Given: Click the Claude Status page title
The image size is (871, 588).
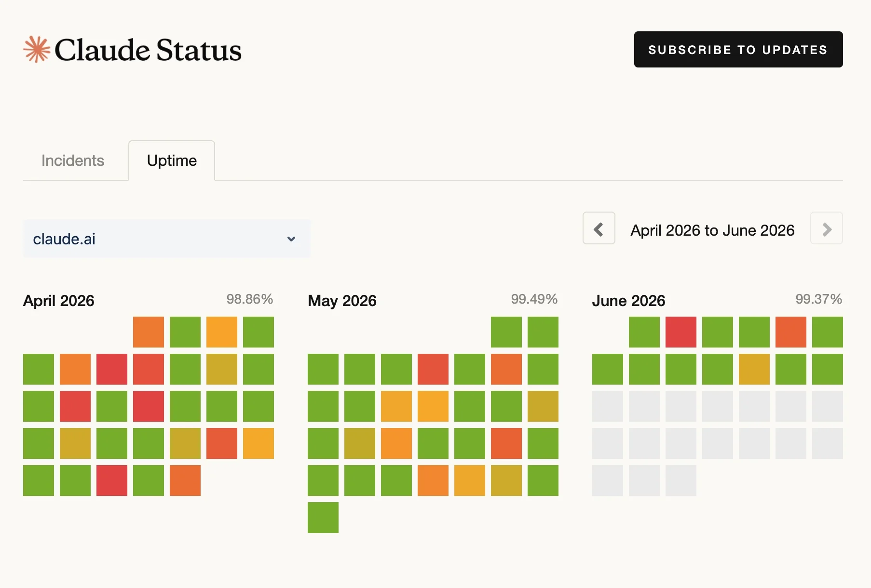Looking at the screenshot, I should coord(148,50).
